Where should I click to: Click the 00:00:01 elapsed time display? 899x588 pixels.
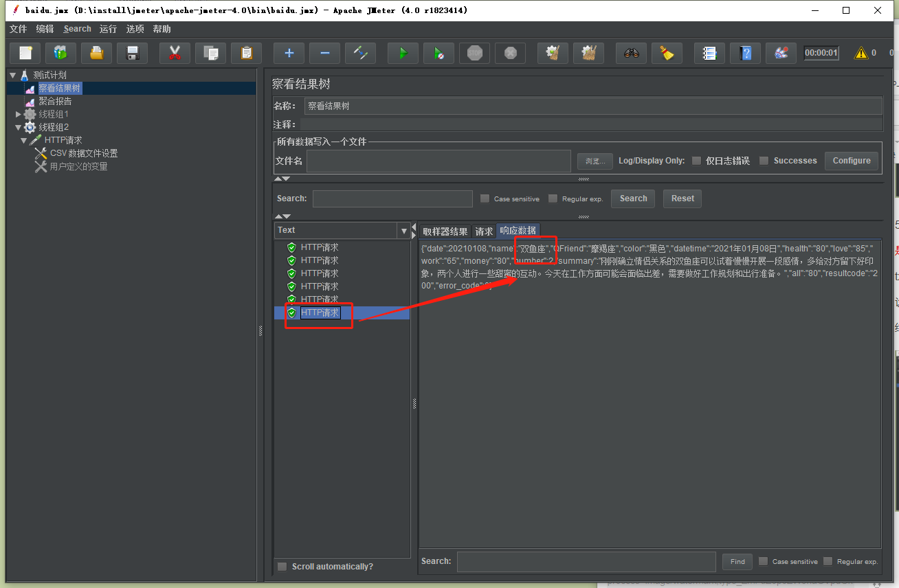click(x=821, y=53)
